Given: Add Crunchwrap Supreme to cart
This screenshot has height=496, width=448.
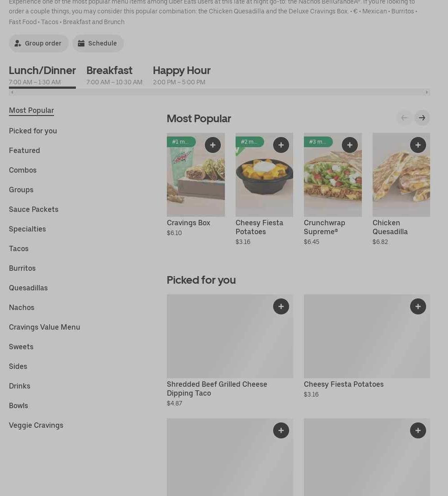Looking at the screenshot, I should (349, 145).
